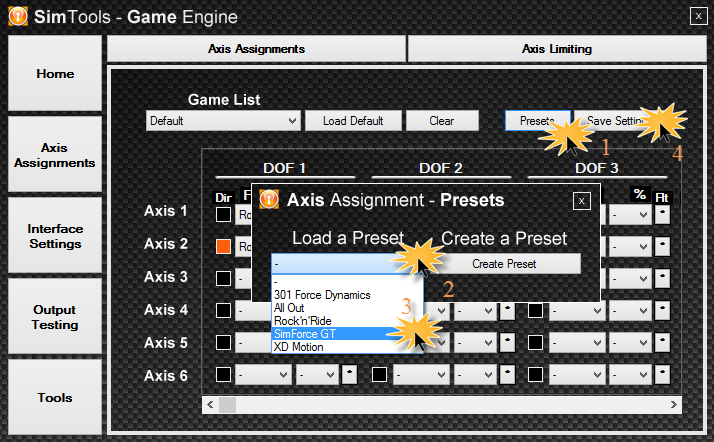Viewport: 714px width, 442px height.
Task: Click Axis 4 DOF 2 filter button
Action: click(507, 311)
